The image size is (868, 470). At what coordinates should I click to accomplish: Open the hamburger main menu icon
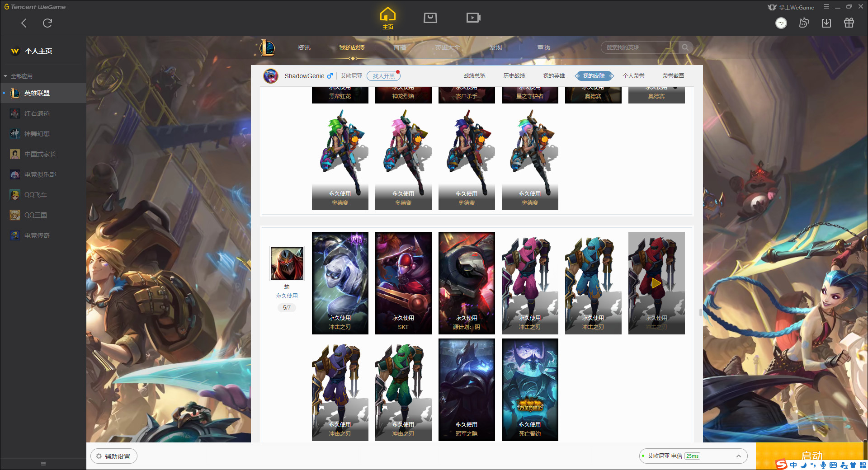[826, 7]
